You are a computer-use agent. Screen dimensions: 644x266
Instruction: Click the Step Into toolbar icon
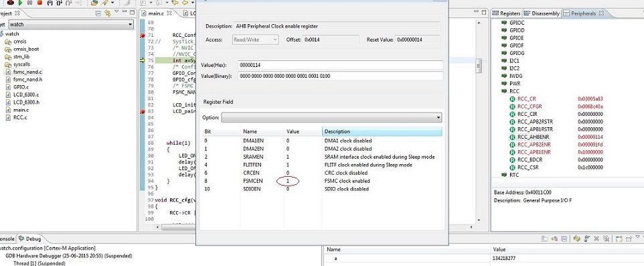coord(50,3)
